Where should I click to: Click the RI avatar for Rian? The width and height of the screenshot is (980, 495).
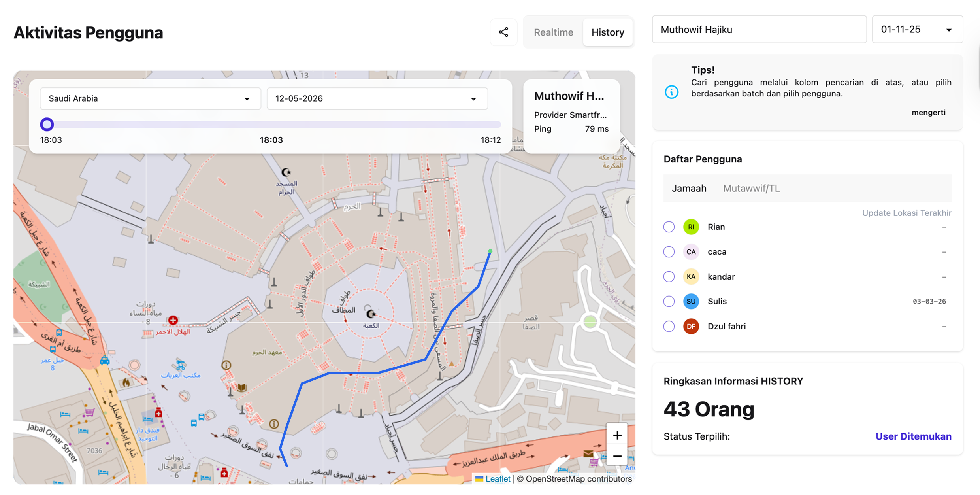tap(691, 227)
